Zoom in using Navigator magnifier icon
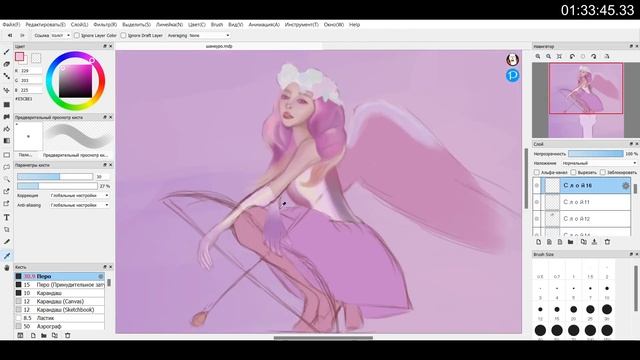The image size is (640, 360). pyautogui.click(x=538, y=56)
